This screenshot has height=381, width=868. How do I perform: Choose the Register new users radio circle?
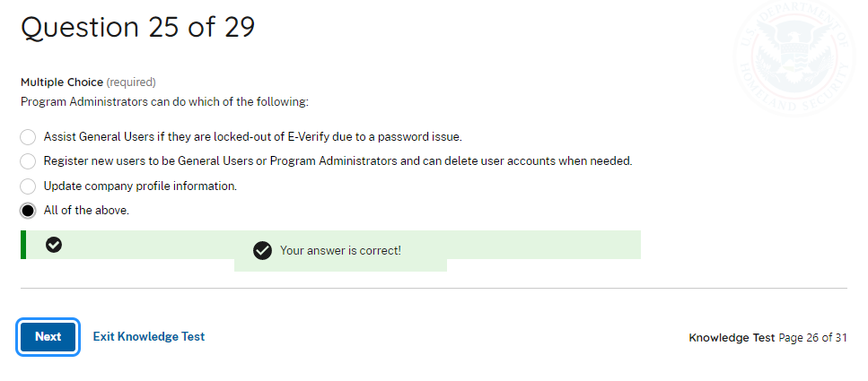coord(28,161)
